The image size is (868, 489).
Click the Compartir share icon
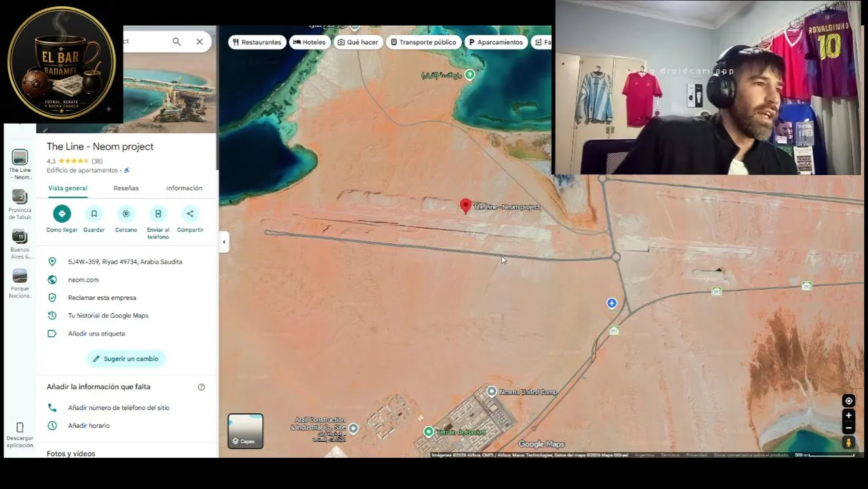tap(190, 214)
